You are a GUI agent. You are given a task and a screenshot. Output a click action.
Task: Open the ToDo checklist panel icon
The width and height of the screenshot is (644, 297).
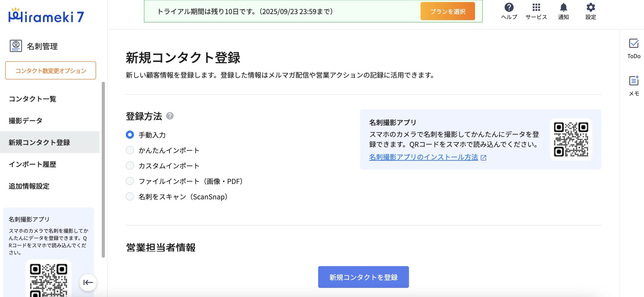pos(633,44)
